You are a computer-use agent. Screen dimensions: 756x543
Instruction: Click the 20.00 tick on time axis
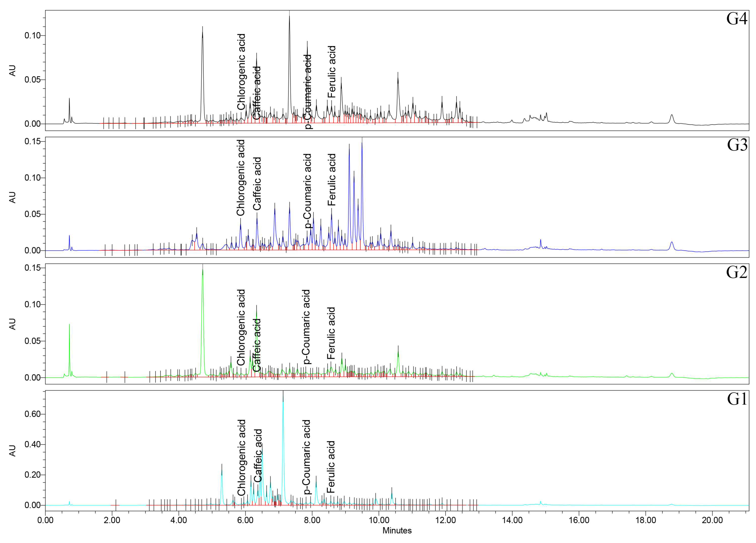[x=712, y=520]
